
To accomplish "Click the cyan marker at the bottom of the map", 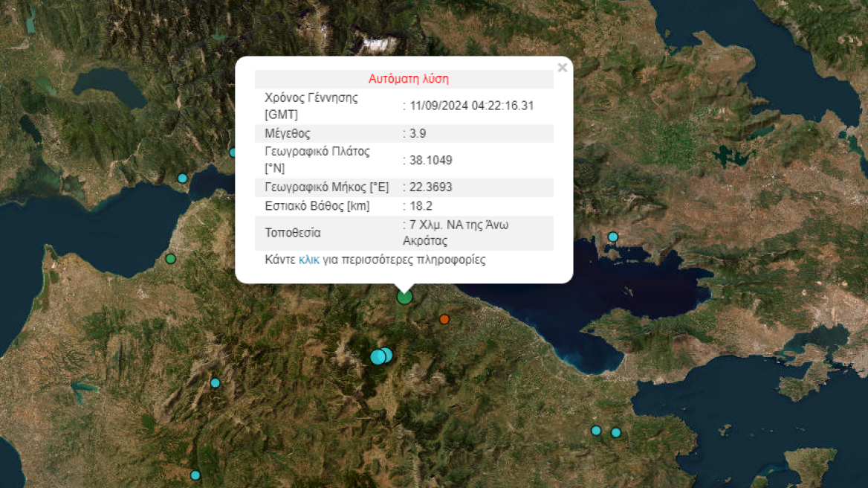I will [195, 474].
